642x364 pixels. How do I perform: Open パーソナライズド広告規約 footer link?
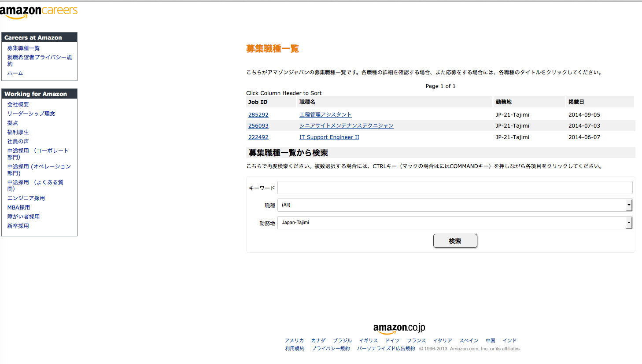point(386,349)
